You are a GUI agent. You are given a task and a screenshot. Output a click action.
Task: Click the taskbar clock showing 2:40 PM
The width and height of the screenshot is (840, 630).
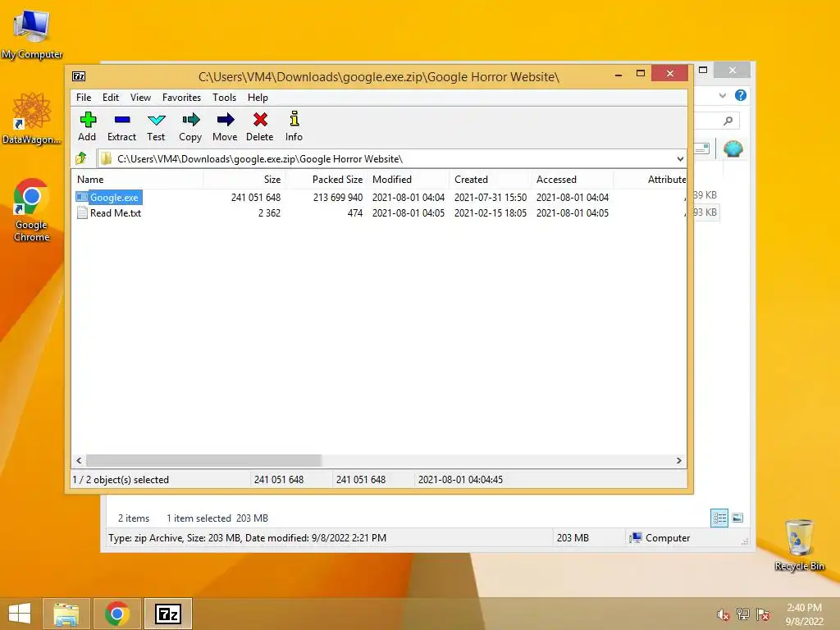point(804,608)
